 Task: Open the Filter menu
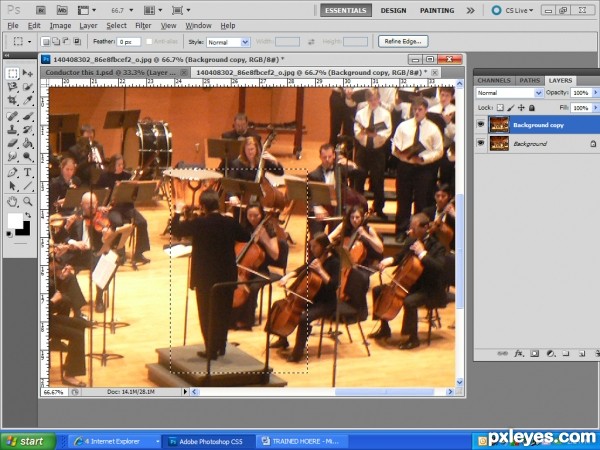pos(143,26)
